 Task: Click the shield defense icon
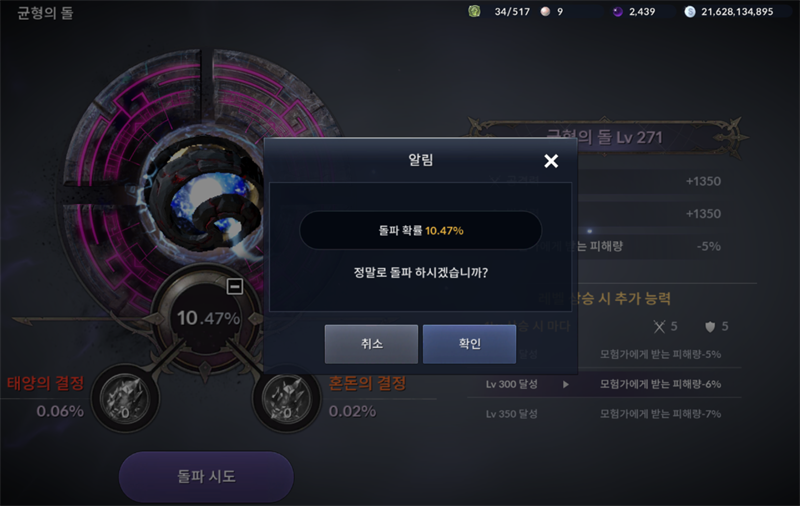[x=710, y=326]
